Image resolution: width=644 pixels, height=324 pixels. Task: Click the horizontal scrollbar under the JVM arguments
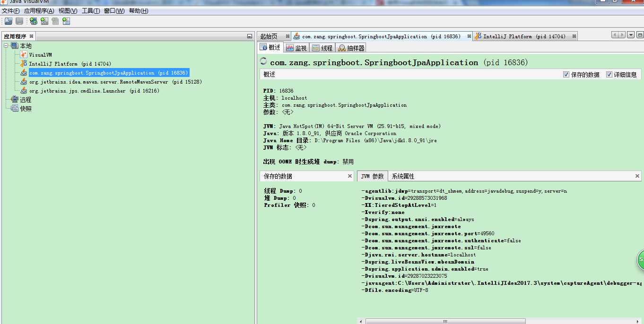[x=444, y=321]
